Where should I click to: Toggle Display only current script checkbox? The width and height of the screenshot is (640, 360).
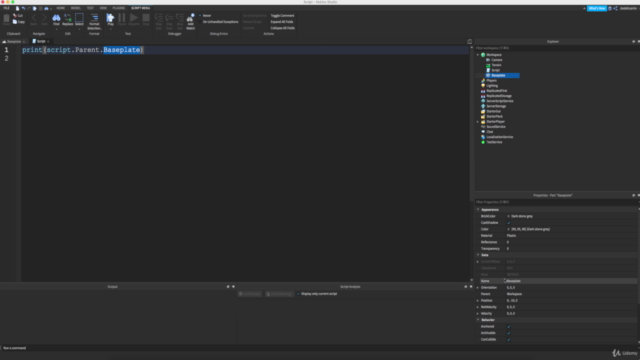coord(298,294)
